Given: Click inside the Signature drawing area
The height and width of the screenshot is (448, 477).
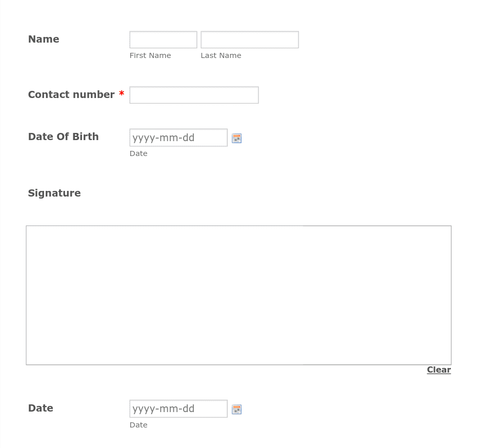Looking at the screenshot, I should [x=239, y=295].
